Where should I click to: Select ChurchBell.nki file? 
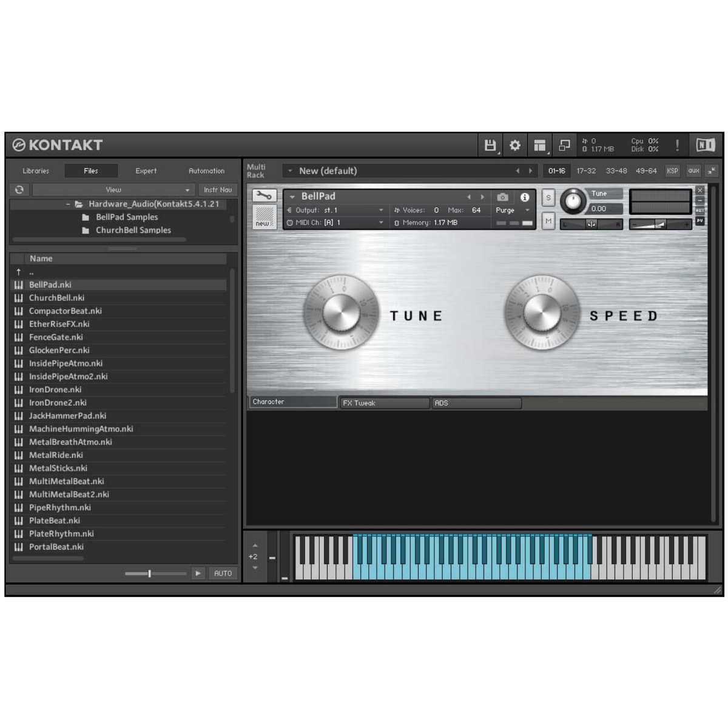[x=118, y=298]
